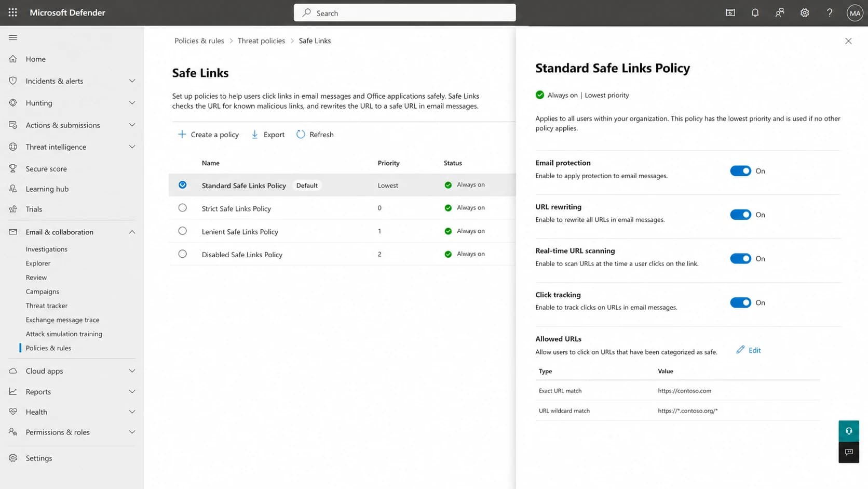Open the settings gear in the header
The width and height of the screenshot is (868, 489).
pyautogui.click(x=805, y=12)
